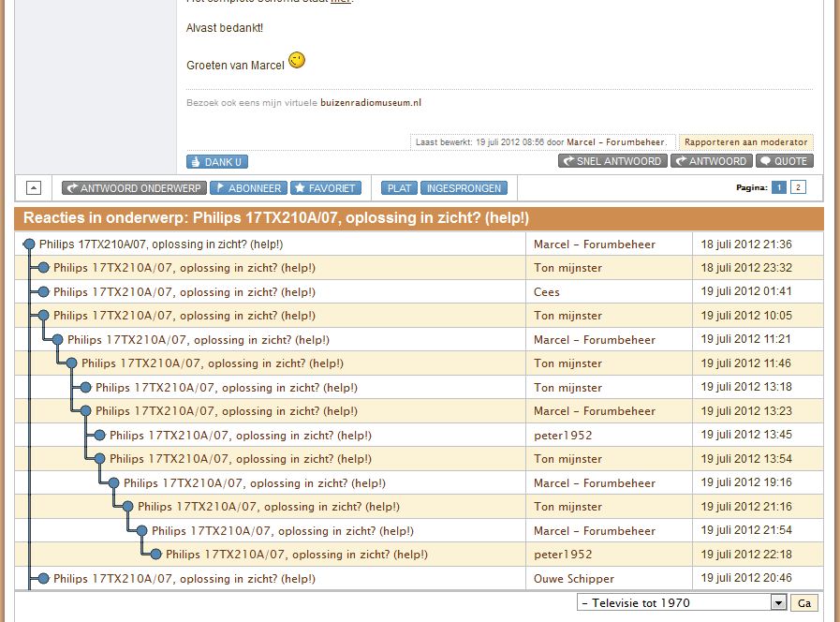This screenshot has height=622, width=840.
Task: Click thread node dot of root post
Action: point(29,244)
